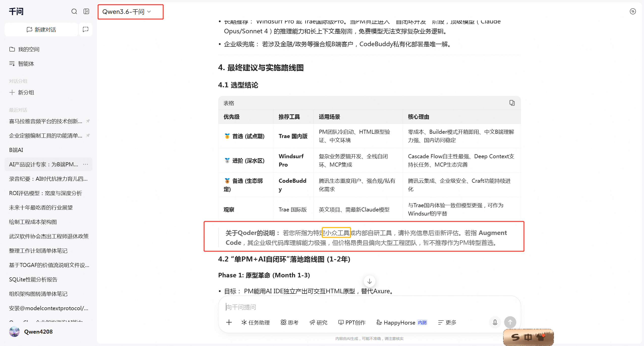The height and width of the screenshot is (346, 644).
Task: Click the Qwen4208 username
Action: (38, 332)
